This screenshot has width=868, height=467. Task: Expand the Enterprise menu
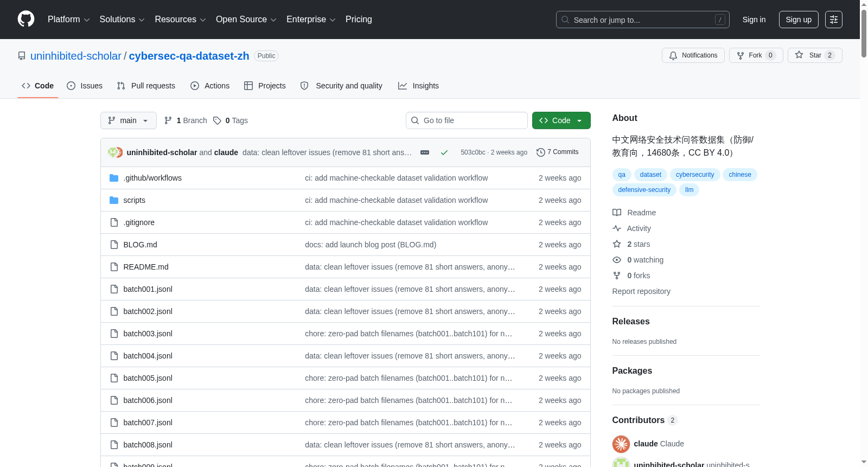(311, 20)
